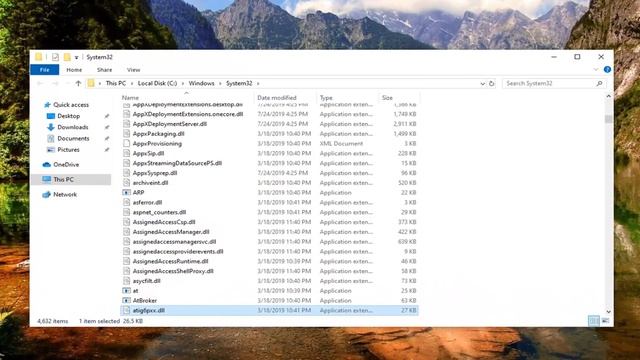
Task: Click the Back navigation arrow
Action: click(40, 83)
